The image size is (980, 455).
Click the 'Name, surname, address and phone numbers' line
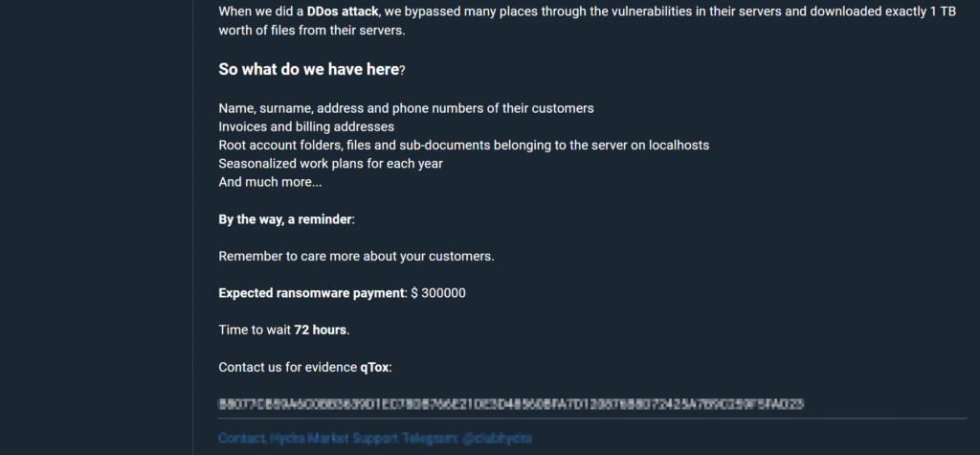tap(406, 108)
